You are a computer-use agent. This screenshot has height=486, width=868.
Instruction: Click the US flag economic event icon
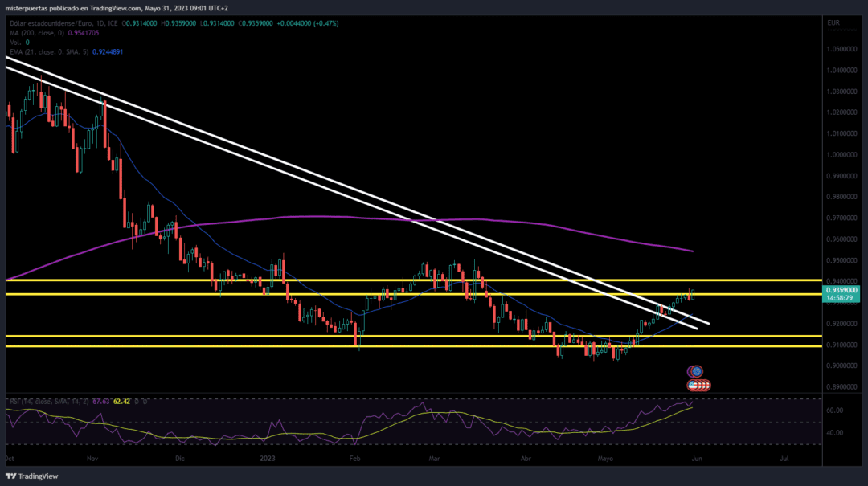(x=693, y=385)
